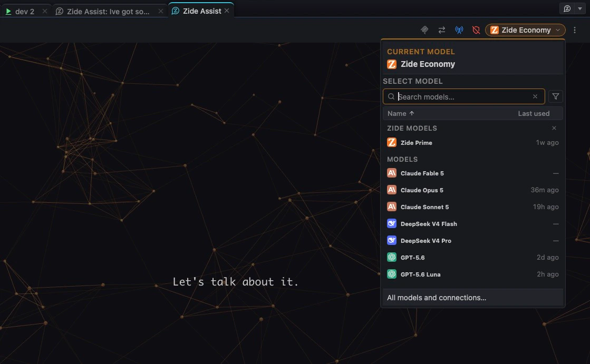The image size is (590, 364).
Task: Click the swap arrows icon in toolbar
Action: click(442, 30)
